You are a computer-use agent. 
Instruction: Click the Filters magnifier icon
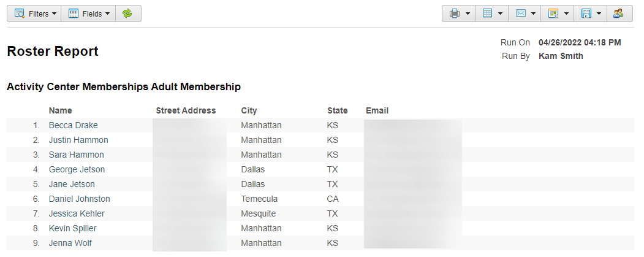[20, 13]
